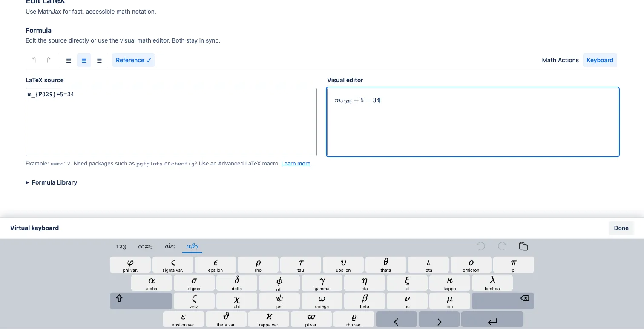This screenshot has height=329, width=644.
Task: Select the αβγ Greek keyboard tab
Action: [193, 246]
